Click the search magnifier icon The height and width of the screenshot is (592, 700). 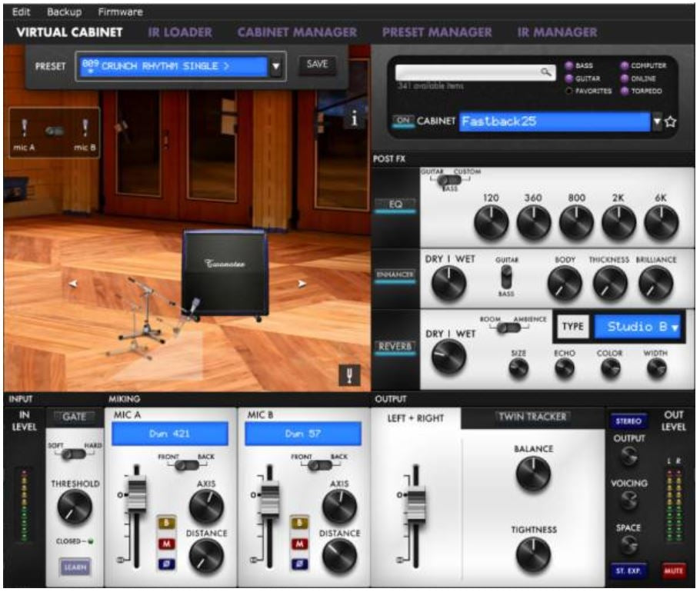545,72
